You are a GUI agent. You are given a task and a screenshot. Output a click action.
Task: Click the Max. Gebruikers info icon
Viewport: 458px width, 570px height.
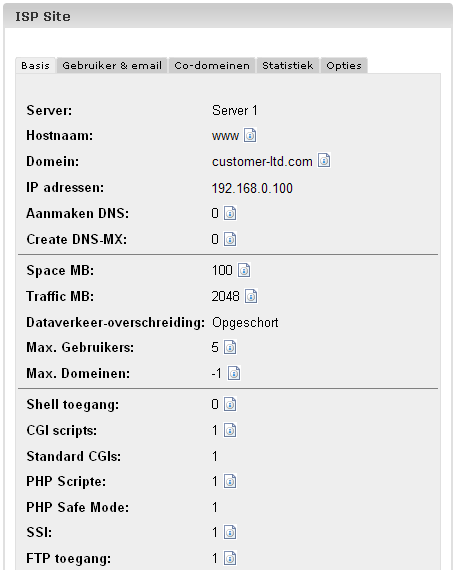[230, 347]
